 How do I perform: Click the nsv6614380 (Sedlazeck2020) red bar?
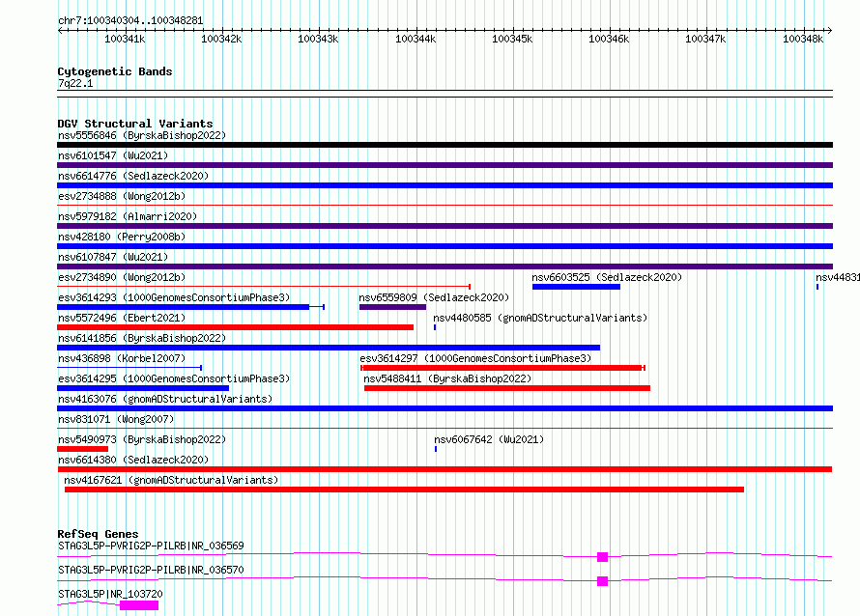[444, 469]
